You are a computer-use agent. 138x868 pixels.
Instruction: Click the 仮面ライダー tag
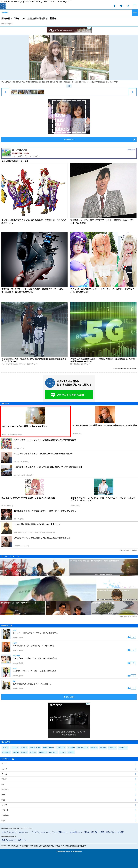tap(48, 747)
